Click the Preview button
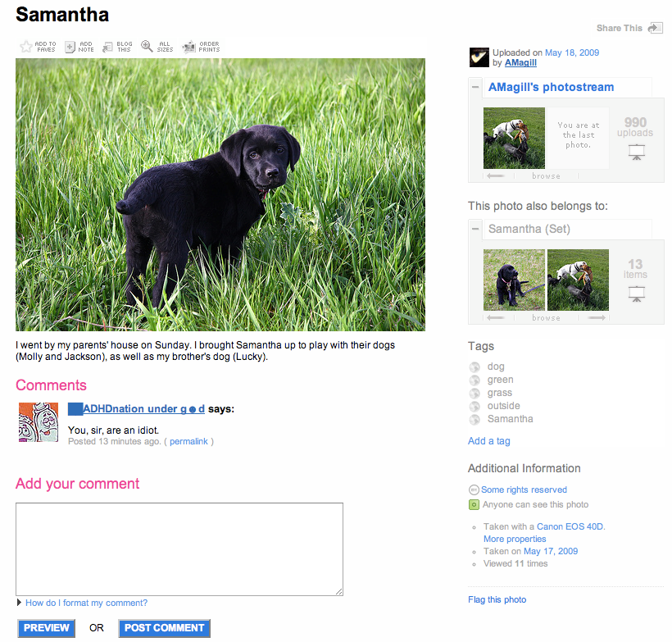The height and width of the screenshot is (642, 672). [46, 628]
